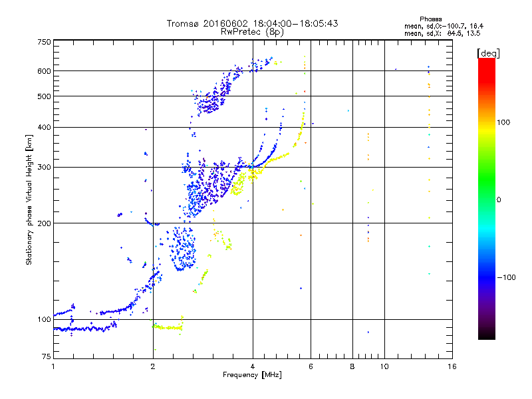Viewport: 532px width, 399px height.
Task: Click the '2' x-axis tick label
Action: tap(153, 366)
